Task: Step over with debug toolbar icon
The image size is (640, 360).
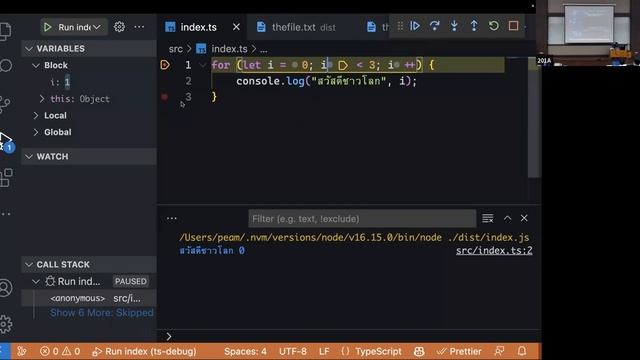Action: 435,26
